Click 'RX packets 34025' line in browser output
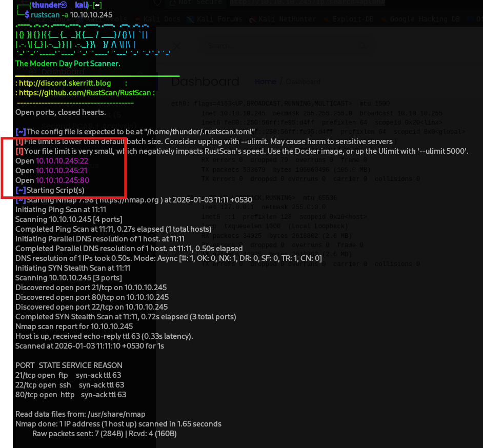This screenshot has width=483, height=448. (276, 236)
